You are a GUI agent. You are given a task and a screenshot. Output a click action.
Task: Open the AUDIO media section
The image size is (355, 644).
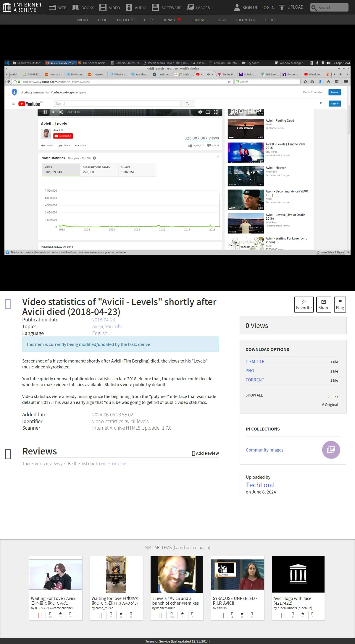[x=136, y=8]
